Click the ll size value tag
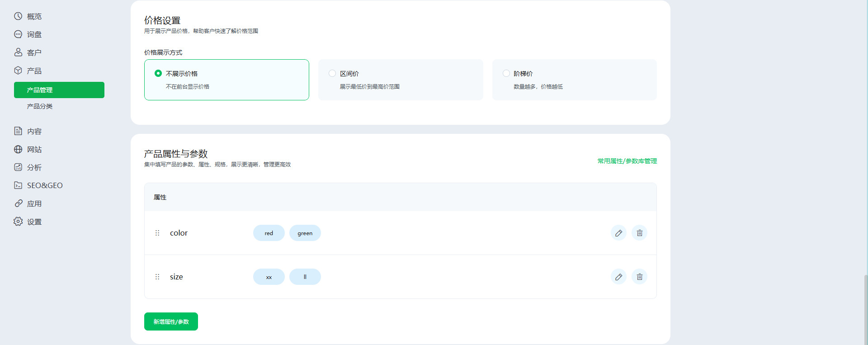Screen dimensions: 868x345 tap(305, 277)
